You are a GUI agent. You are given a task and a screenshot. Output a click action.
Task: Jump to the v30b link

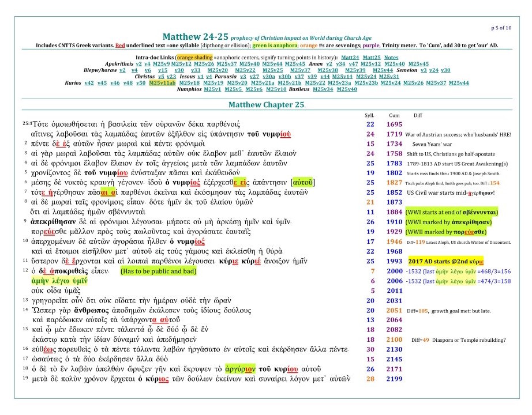[x=284, y=77]
